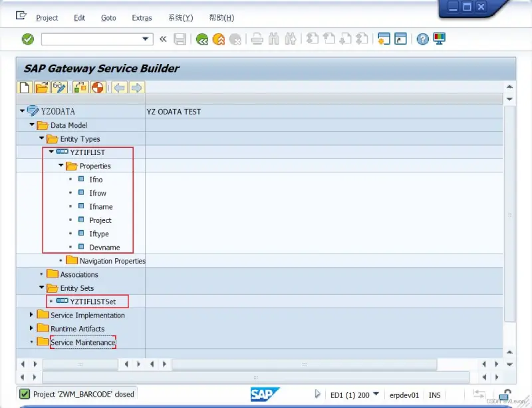Open Help via the question mark icon
532x408 pixels.
click(x=422, y=39)
